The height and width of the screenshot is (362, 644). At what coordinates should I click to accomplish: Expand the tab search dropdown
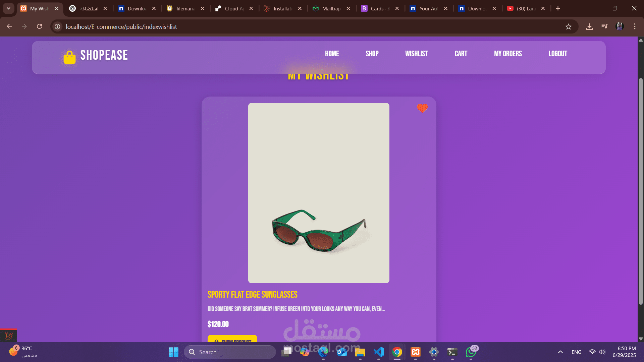(x=8, y=8)
